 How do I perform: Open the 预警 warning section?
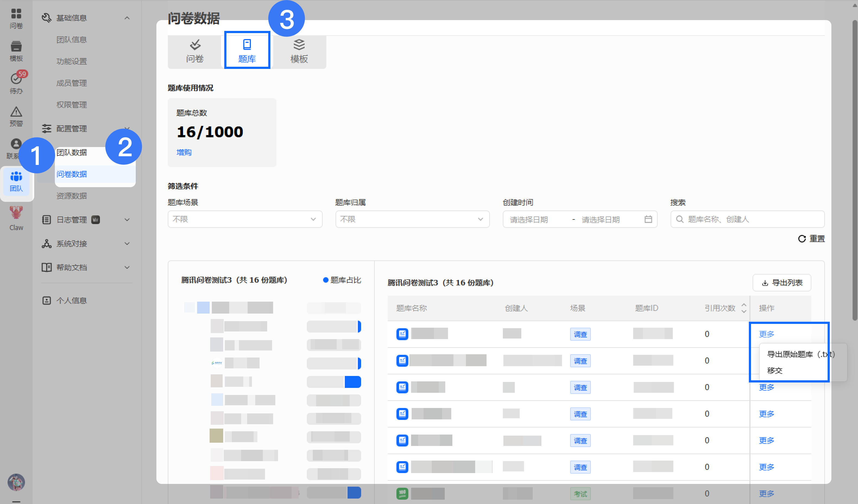click(x=16, y=116)
